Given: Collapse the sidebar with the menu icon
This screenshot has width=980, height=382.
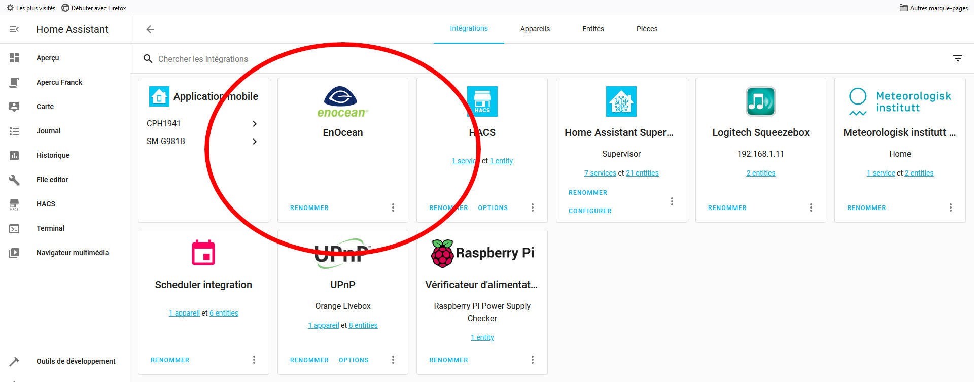Looking at the screenshot, I should click(x=14, y=29).
